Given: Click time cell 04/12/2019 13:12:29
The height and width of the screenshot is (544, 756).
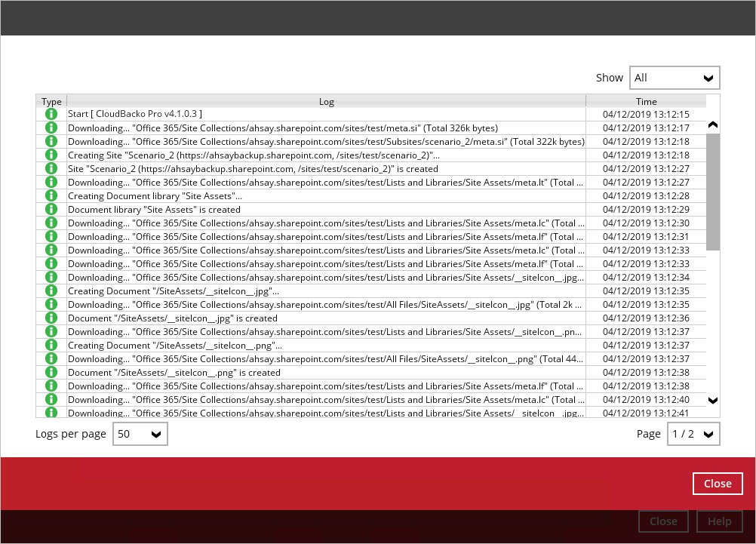Looking at the screenshot, I should tap(646, 209).
